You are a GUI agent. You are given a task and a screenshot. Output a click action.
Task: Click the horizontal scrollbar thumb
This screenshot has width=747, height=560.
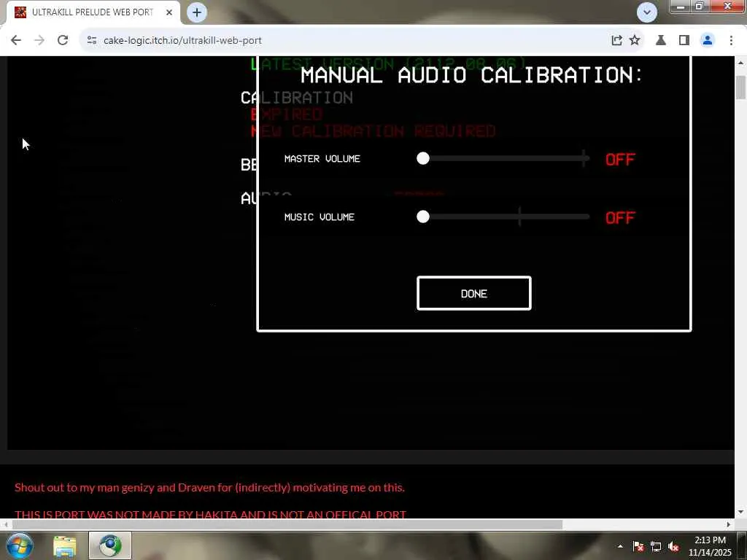pyautogui.click(x=287, y=524)
